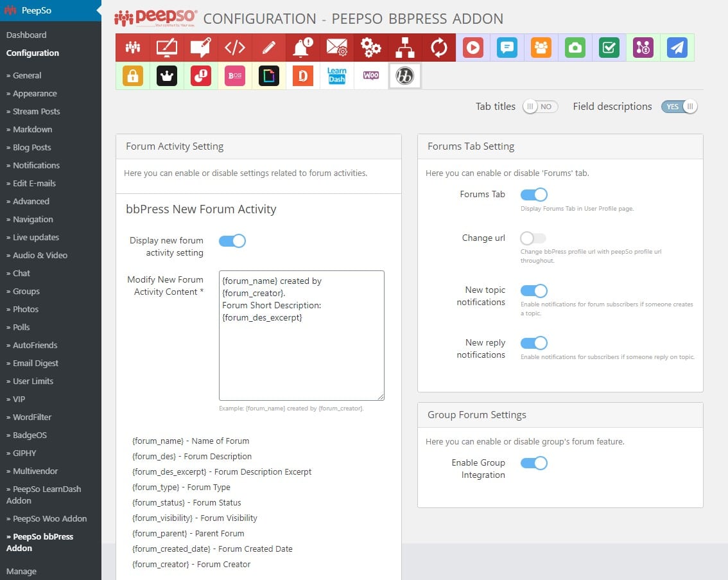Open Multivendor orange D icon

[x=303, y=76]
